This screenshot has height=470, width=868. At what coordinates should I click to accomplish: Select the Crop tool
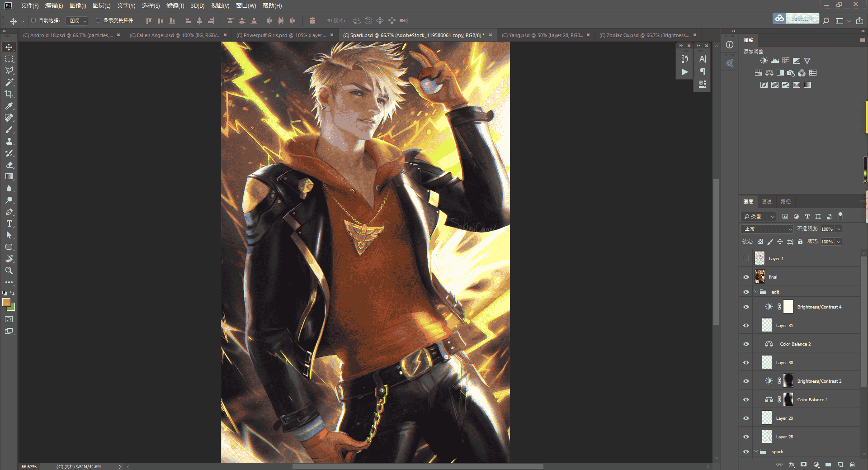[9, 94]
